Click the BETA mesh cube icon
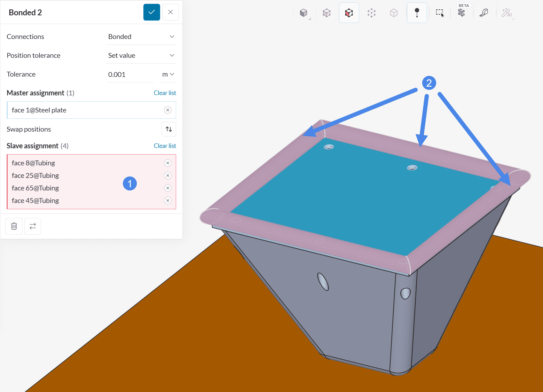Image resolution: width=543 pixels, height=392 pixels. 462,13
